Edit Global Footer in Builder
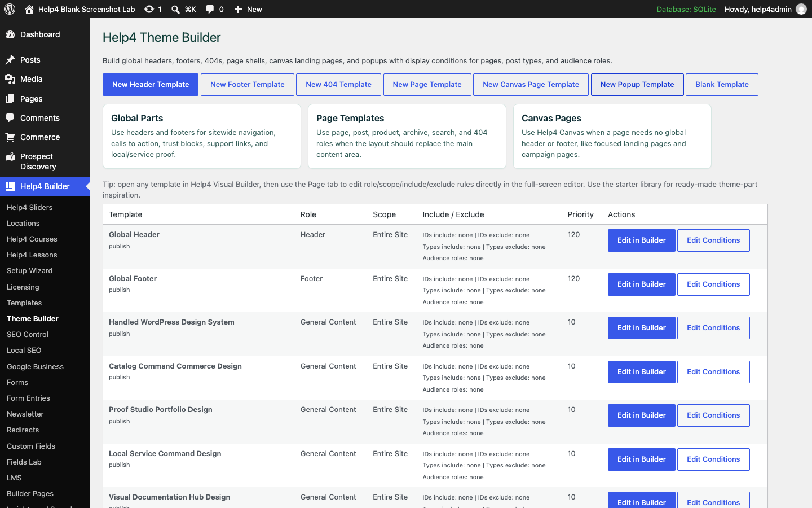This screenshot has height=508, width=812. coord(642,284)
